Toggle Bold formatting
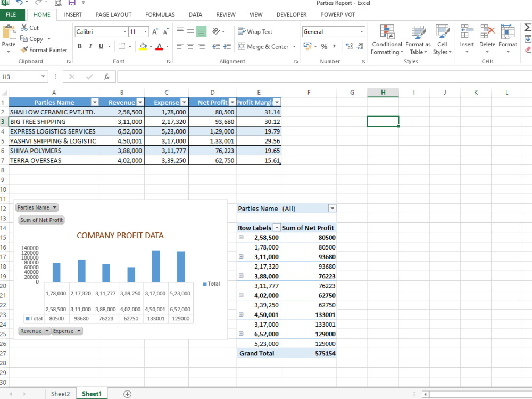 pyautogui.click(x=80, y=46)
